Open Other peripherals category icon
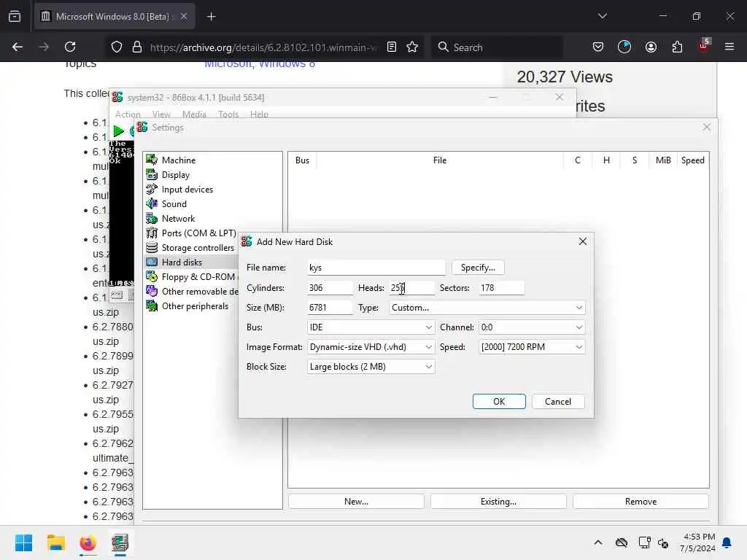Screen dimensions: 747x560 tap(152, 306)
